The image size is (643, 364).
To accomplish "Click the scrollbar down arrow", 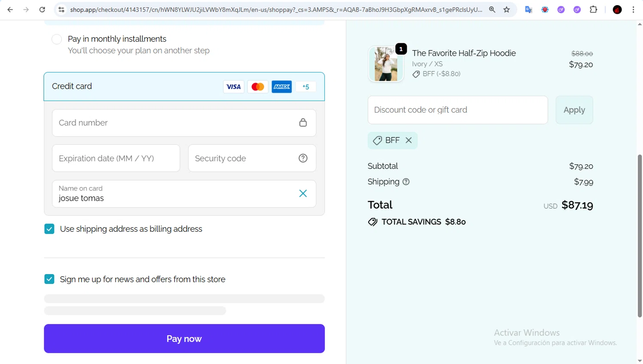I will [640, 361].
